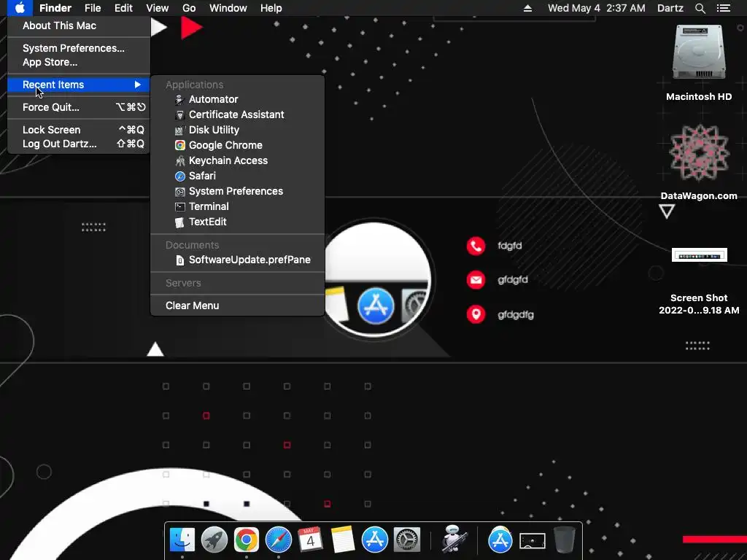The height and width of the screenshot is (560, 747).
Task: Choose App Store… in Apple menu
Action: [x=79, y=62]
